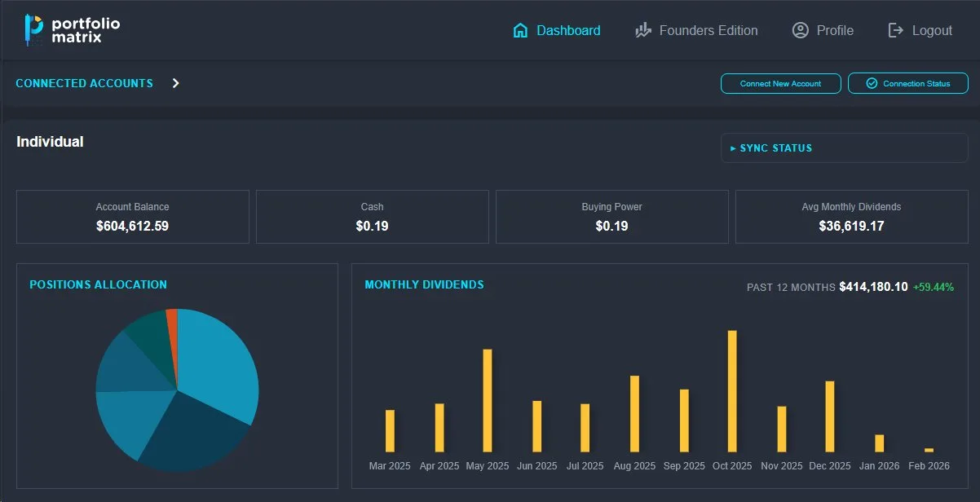The width and height of the screenshot is (980, 502).
Task: Click the tallest Oct 2025 dividend bar
Action: click(731, 391)
